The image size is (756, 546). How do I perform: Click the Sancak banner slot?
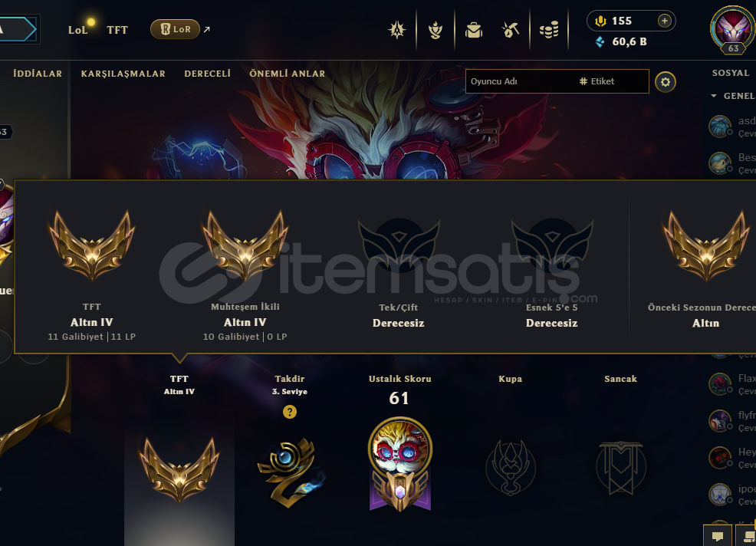(x=620, y=467)
